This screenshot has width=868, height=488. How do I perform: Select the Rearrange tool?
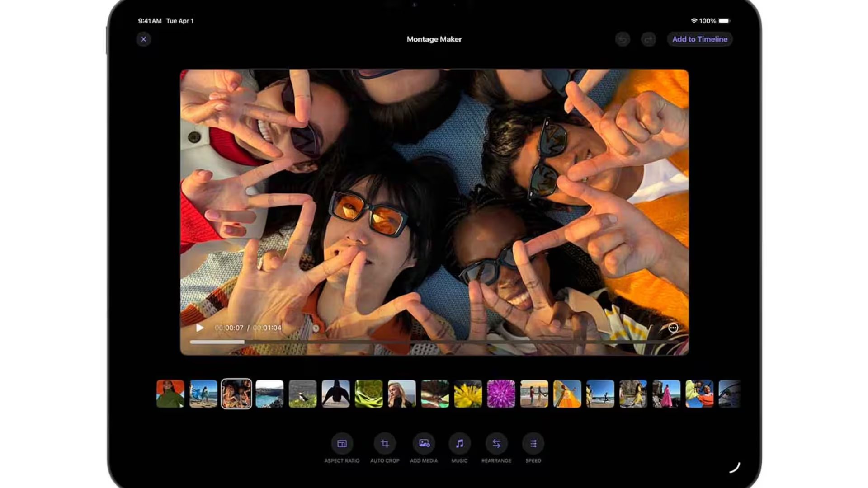point(496,444)
